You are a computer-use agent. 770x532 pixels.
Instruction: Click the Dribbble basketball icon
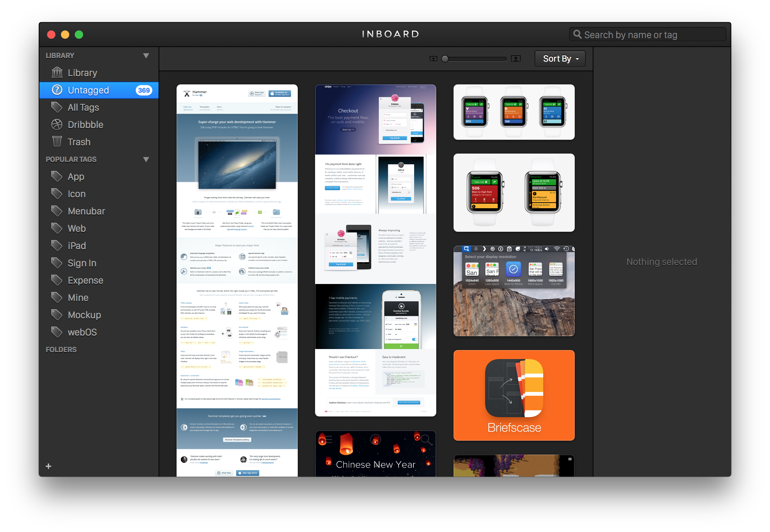point(57,125)
